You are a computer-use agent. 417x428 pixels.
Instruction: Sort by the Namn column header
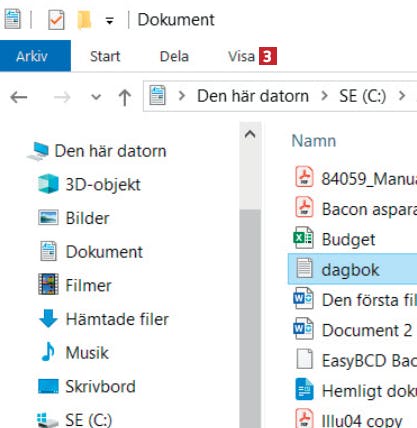coord(314,141)
